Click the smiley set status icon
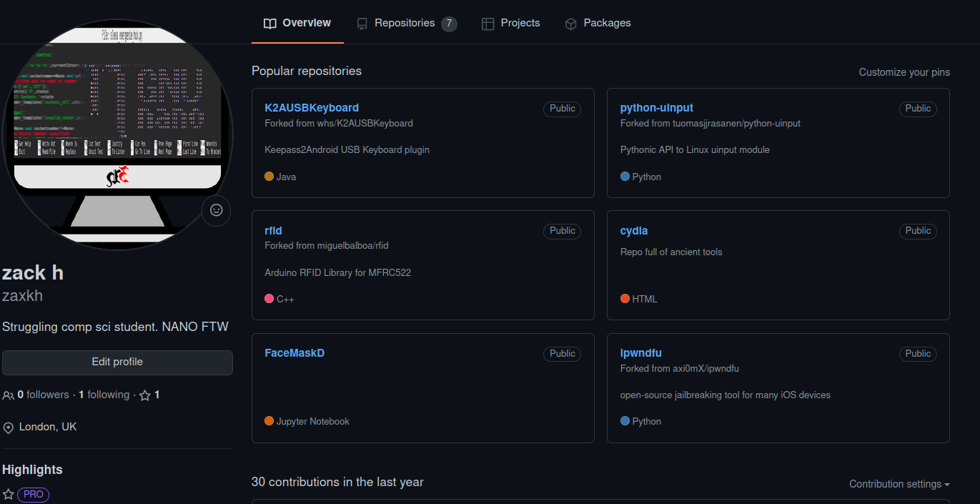Image resolution: width=980 pixels, height=504 pixels. [216, 210]
